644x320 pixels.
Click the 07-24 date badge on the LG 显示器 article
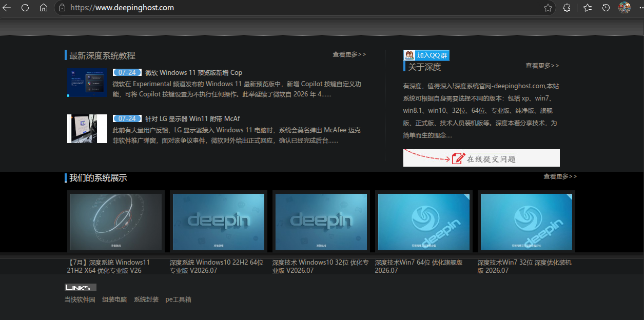127,118
